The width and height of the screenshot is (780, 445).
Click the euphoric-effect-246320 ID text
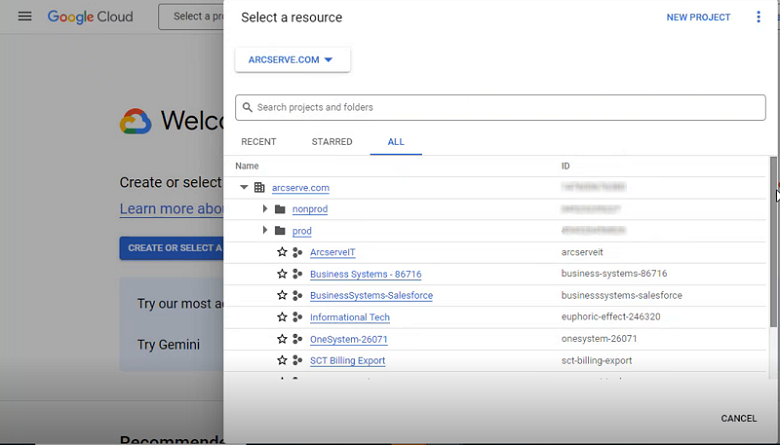point(610,317)
